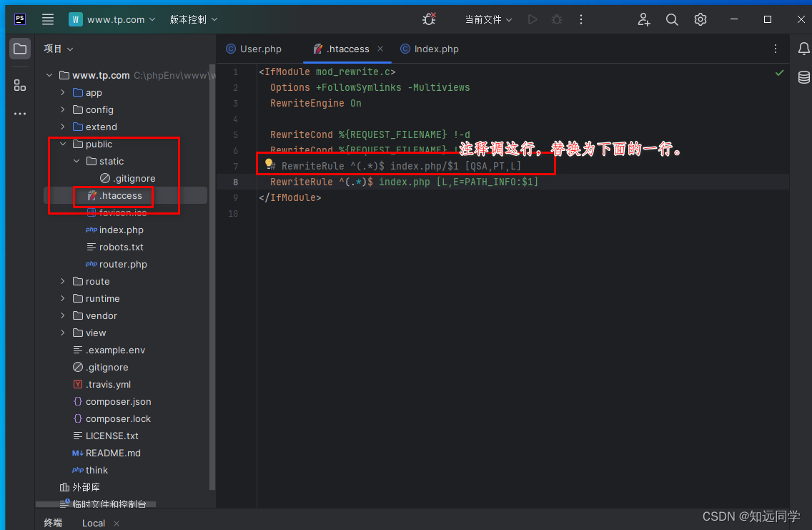Select .example.env file
The image size is (812, 530).
pyautogui.click(x=109, y=350)
